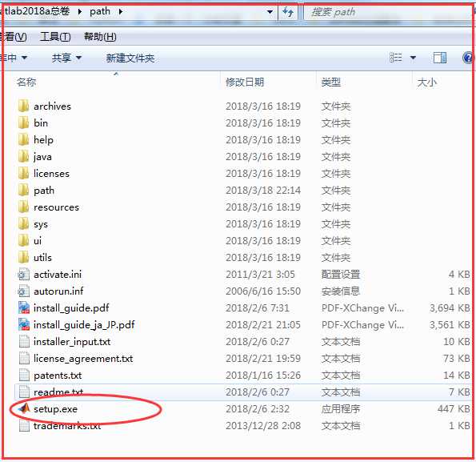Screen dimensions: 476x462
Task: Select the resources folder icon
Action: tap(24, 207)
